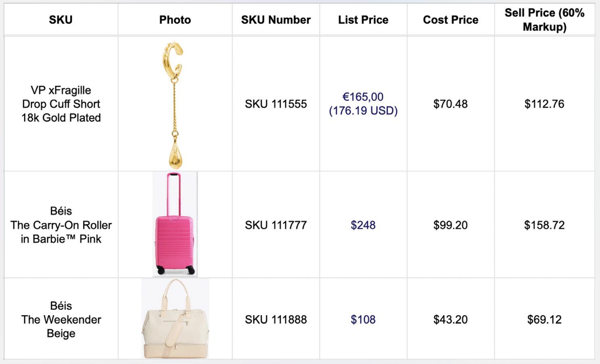Screen dimensions: 600x364
Task: Open the $108 list price link
Action: coord(363,320)
